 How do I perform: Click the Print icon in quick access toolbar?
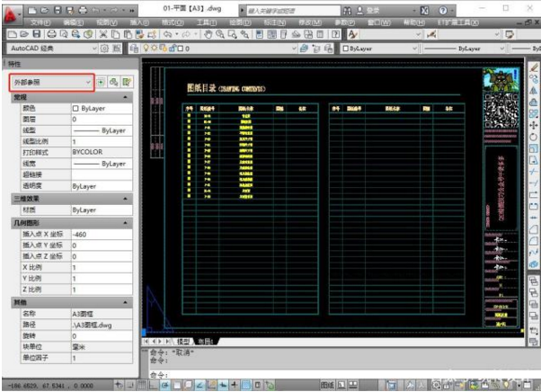click(84, 11)
